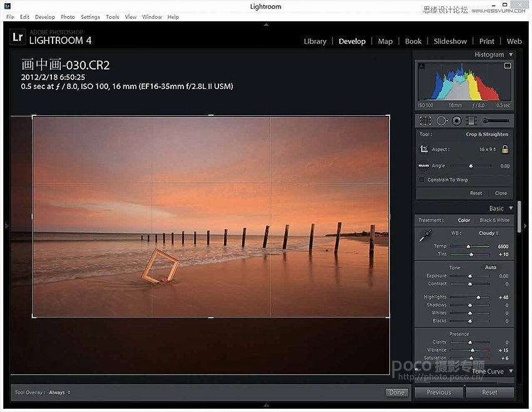
Task: Pick the White Balance eyedropper tool
Action: tap(425, 236)
